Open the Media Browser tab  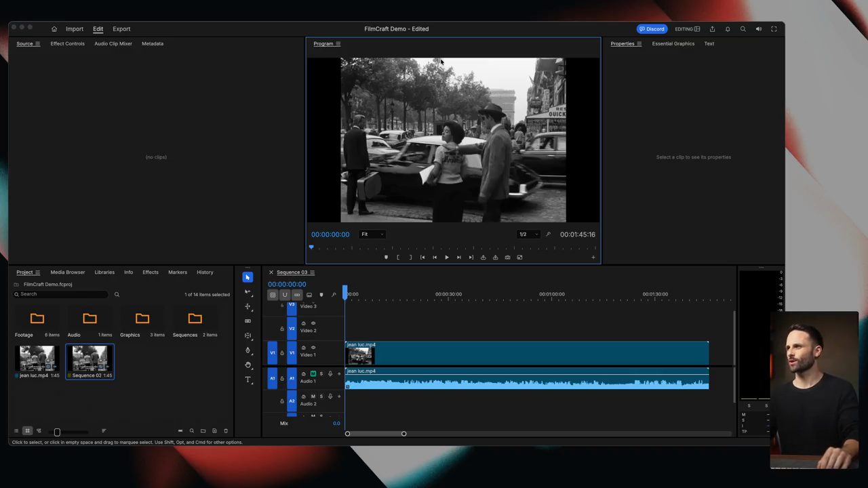tap(68, 272)
